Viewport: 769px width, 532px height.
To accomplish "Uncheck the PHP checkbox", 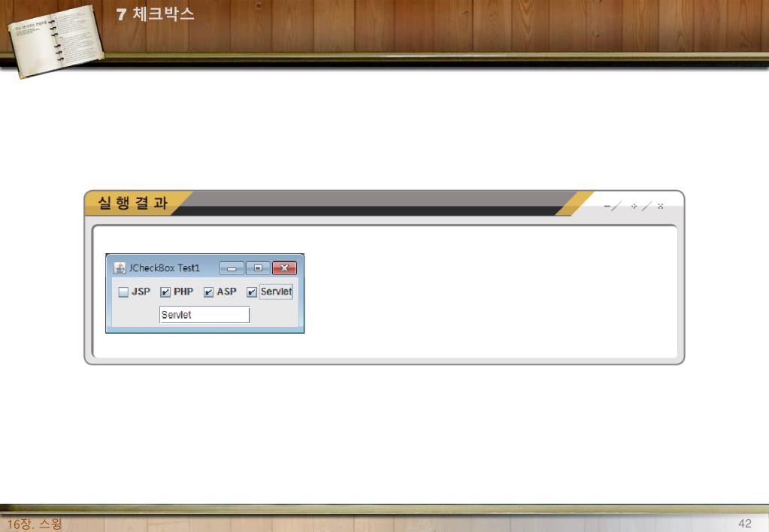I will tap(165, 292).
